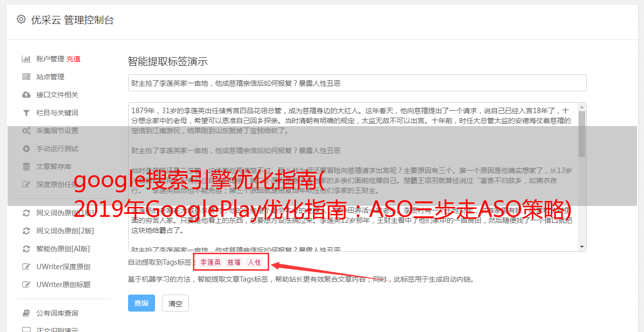Viewport: 644px width, 332px height.
Task: Open 接口文件相关 menu item
Action: (x=57, y=95)
